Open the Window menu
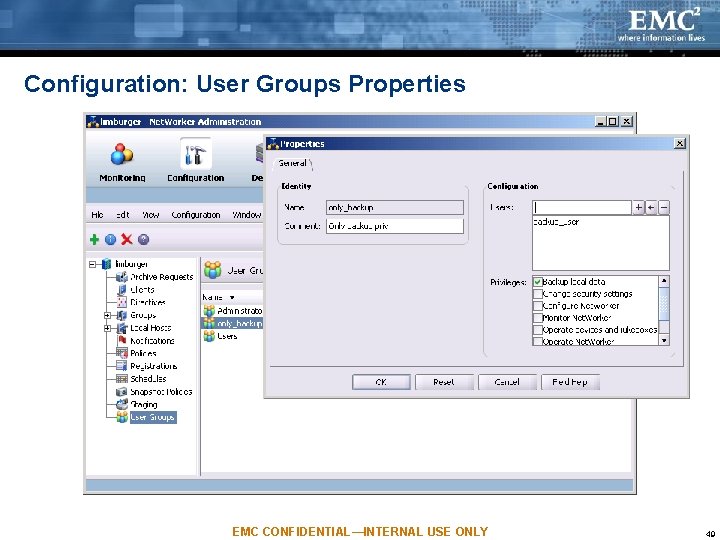 [247, 215]
